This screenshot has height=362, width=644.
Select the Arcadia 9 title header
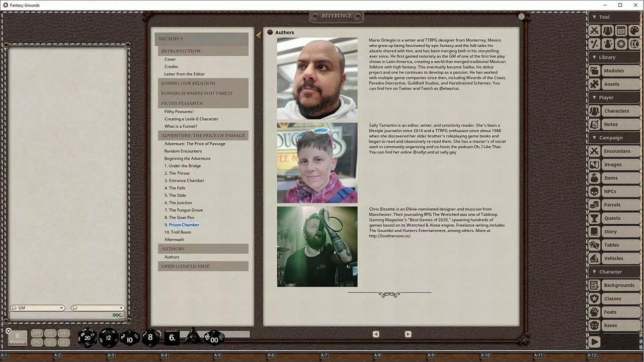click(202, 39)
